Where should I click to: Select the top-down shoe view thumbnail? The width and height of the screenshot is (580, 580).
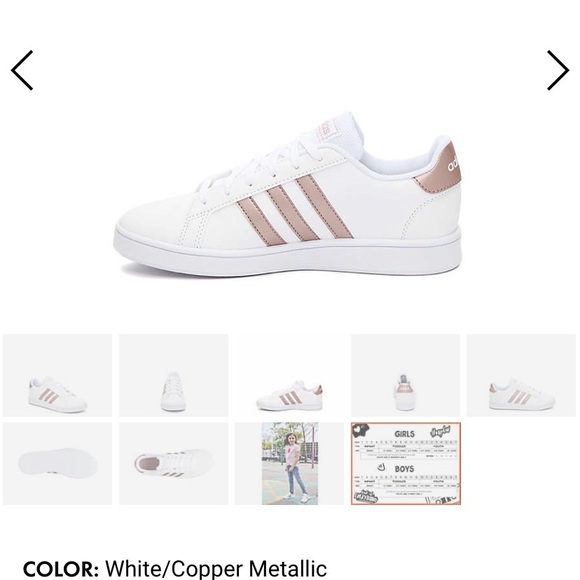(173, 464)
